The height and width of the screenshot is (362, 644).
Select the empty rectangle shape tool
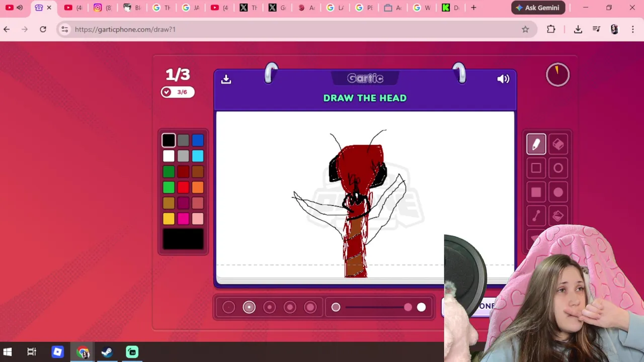click(536, 168)
